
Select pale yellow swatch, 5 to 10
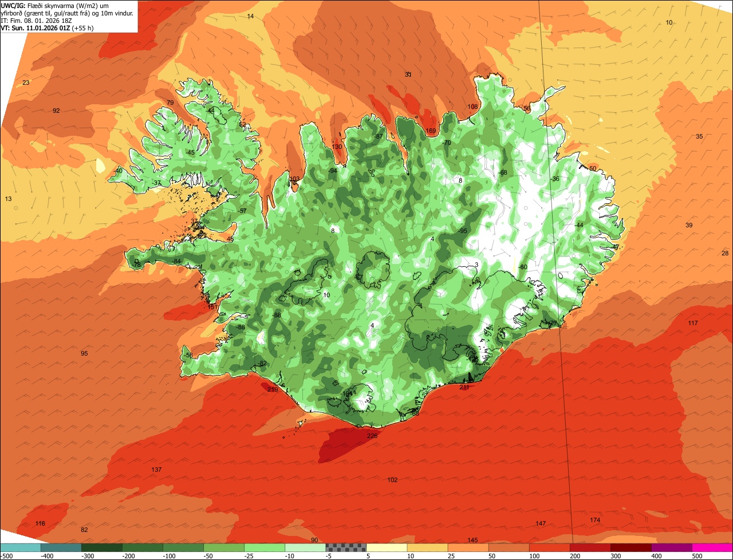point(387,547)
